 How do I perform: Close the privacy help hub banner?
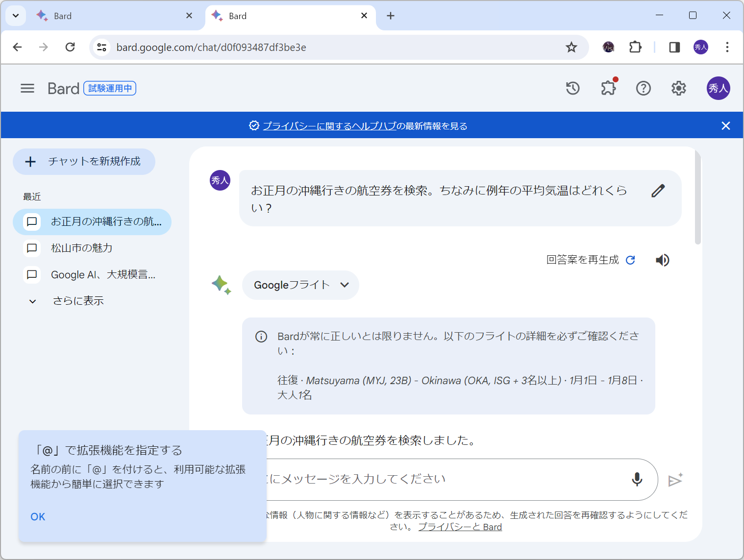726,125
